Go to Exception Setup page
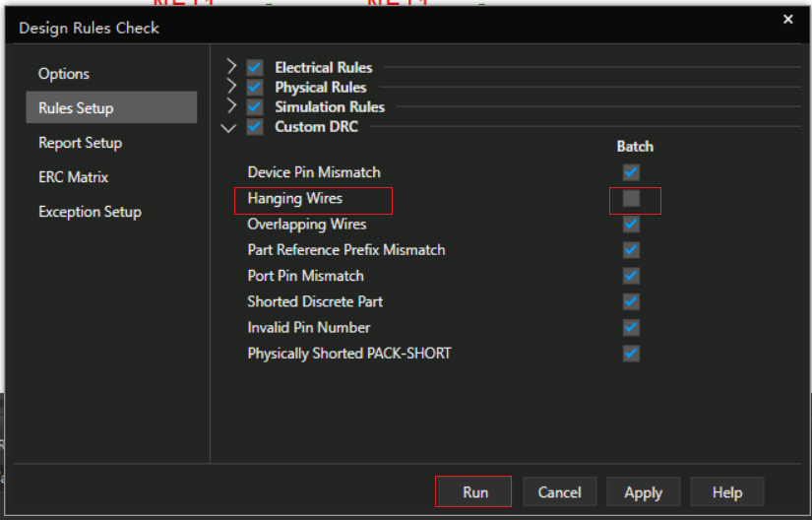812x520 pixels. pos(90,212)
